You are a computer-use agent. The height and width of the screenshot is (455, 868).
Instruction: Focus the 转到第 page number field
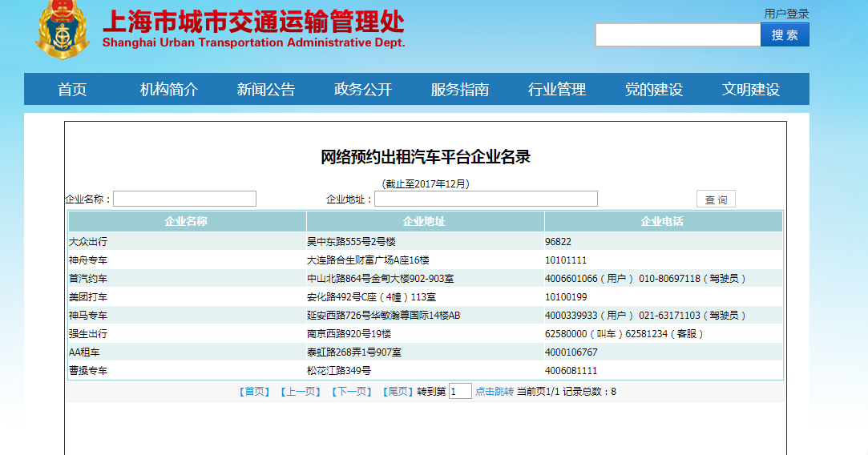[460, 392]
